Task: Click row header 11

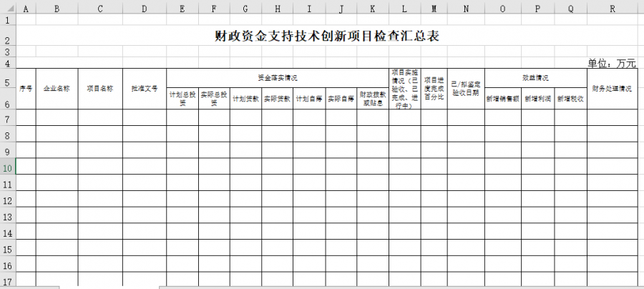Action: (8, 182)
